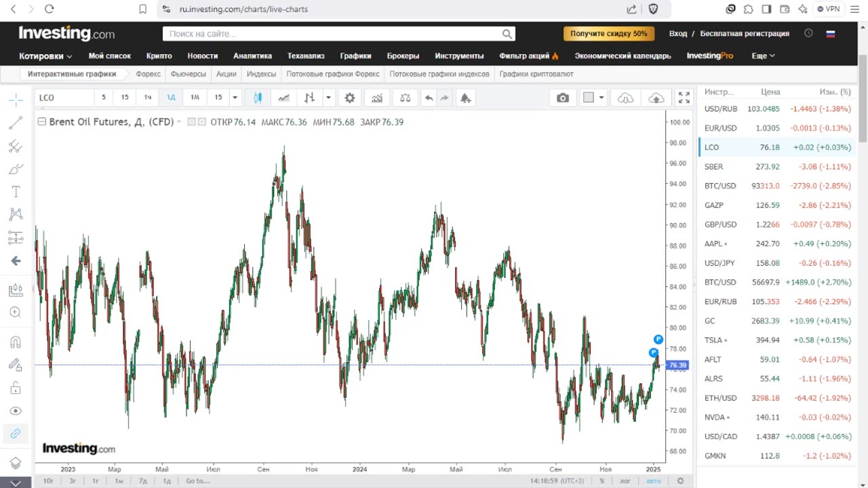Toggle the % percentage scale

click(602, 481)
